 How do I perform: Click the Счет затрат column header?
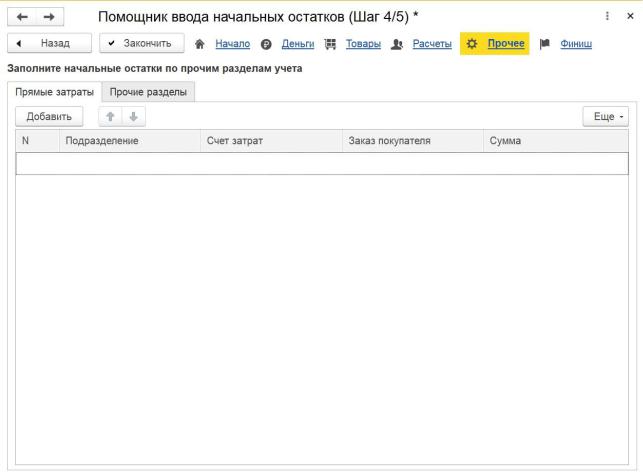(271, 141)
